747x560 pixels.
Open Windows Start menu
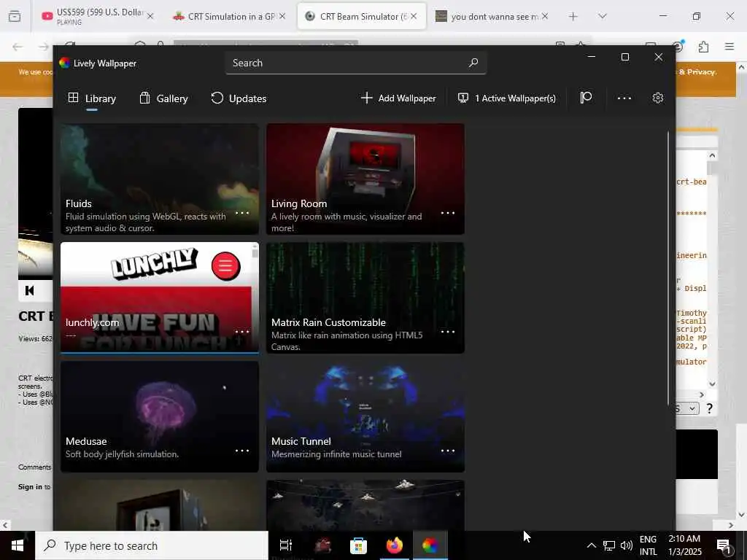[x=18, y=545]
